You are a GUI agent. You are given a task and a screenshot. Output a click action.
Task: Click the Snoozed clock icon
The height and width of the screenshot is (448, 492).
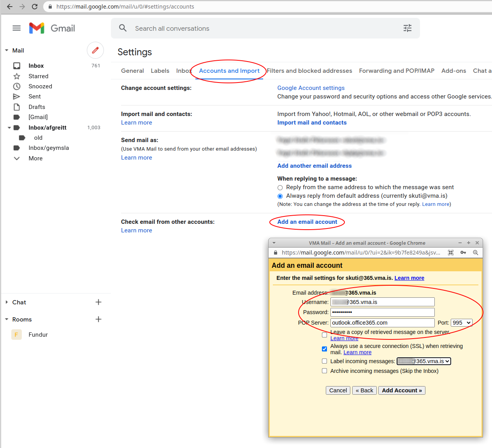(17, 86)
